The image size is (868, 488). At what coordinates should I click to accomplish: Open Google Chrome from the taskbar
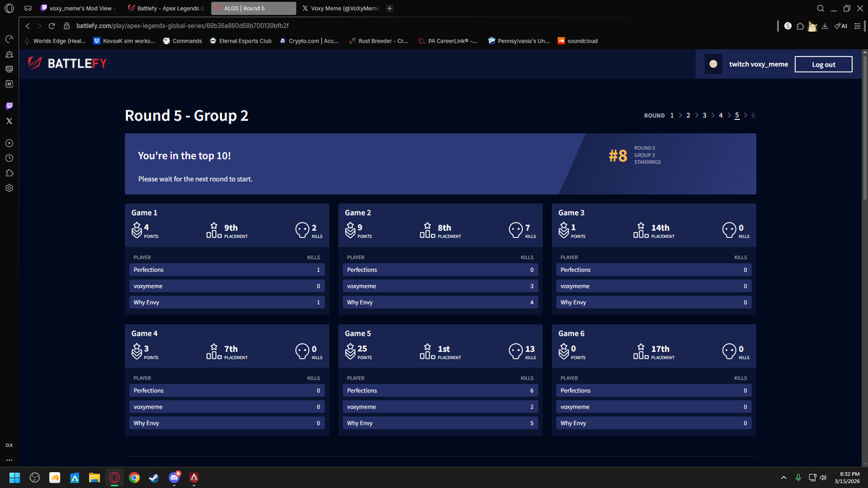(x=134, y=478)
